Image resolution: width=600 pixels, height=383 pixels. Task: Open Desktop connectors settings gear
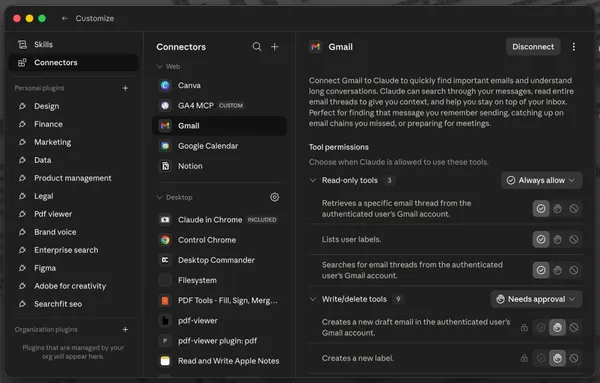coord(274,197)
